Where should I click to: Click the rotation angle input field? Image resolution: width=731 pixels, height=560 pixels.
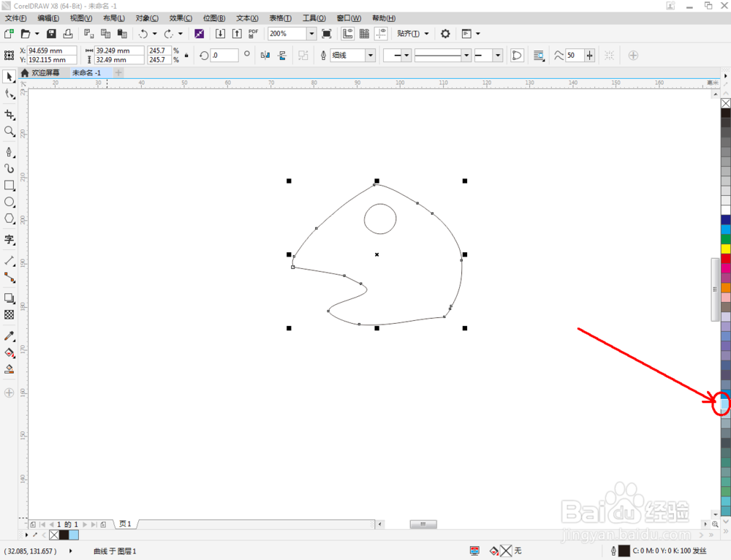coord(224,56)
